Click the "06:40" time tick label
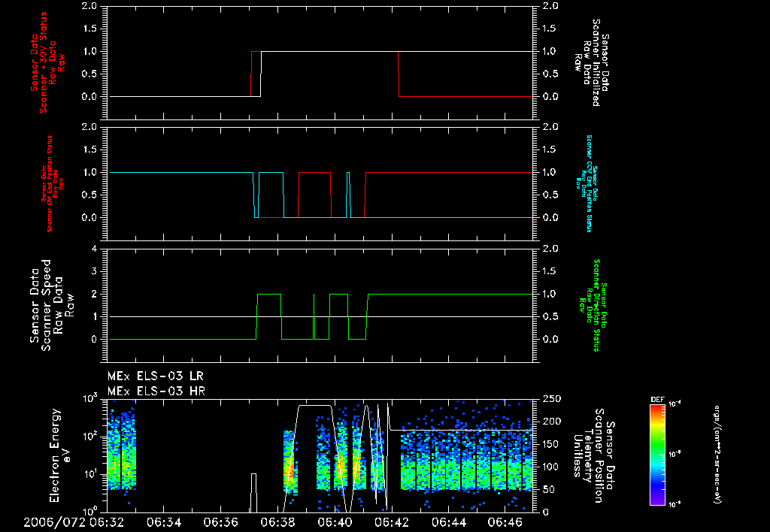 (335, 523)
